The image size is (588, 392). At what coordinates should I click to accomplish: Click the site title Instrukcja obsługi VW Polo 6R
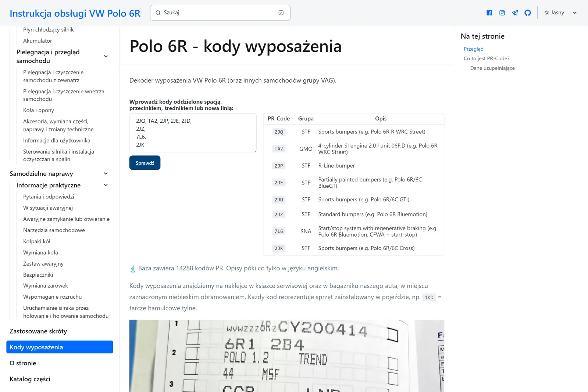75,13
